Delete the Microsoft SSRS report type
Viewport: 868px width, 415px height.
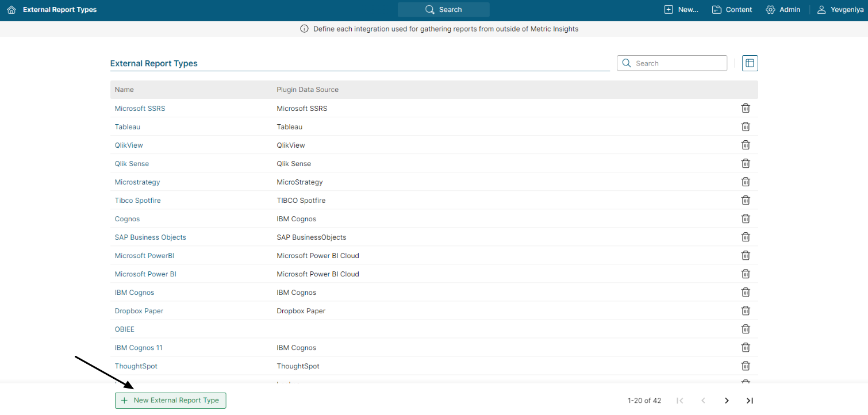[x=746, y=108]
